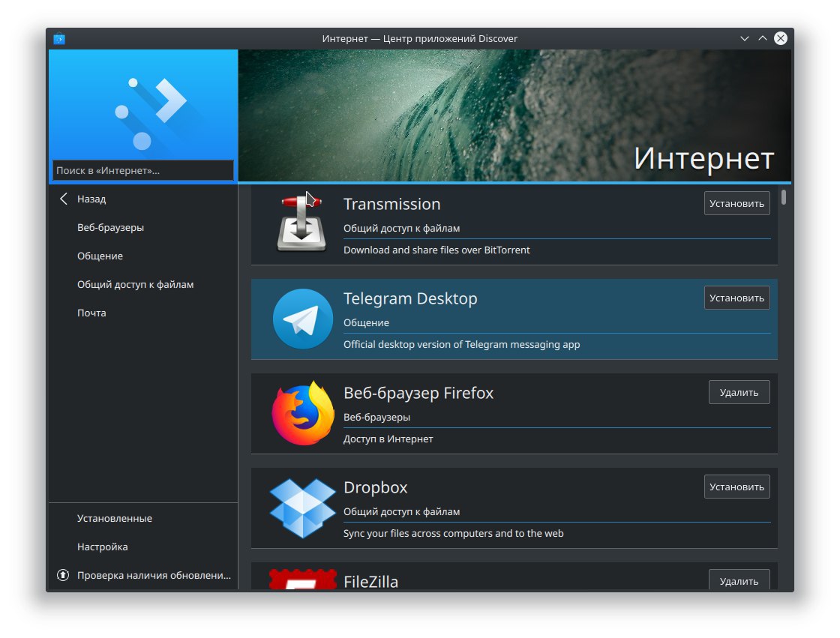
Task: Click Firefox's Веб-браузеры category label
Action: pos(376,417)
